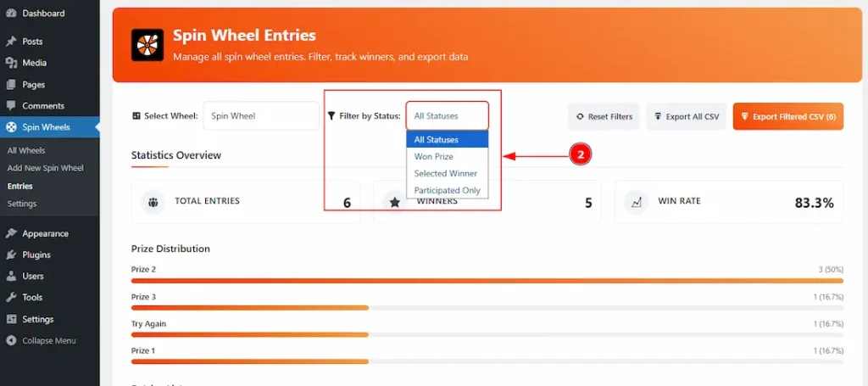Click the Total Entries people icon
The image size is (868, 386).
tap(153, 202)
